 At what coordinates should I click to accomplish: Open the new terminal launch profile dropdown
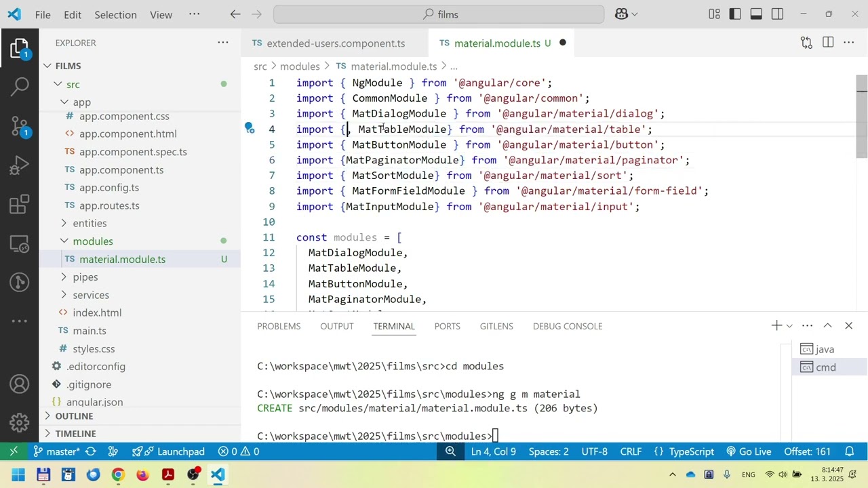click(789, 326)
